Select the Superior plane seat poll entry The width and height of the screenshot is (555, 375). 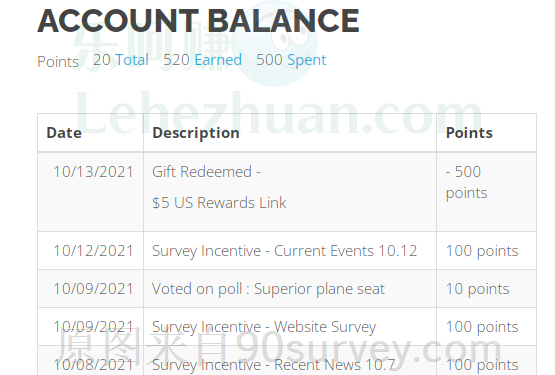268,289
